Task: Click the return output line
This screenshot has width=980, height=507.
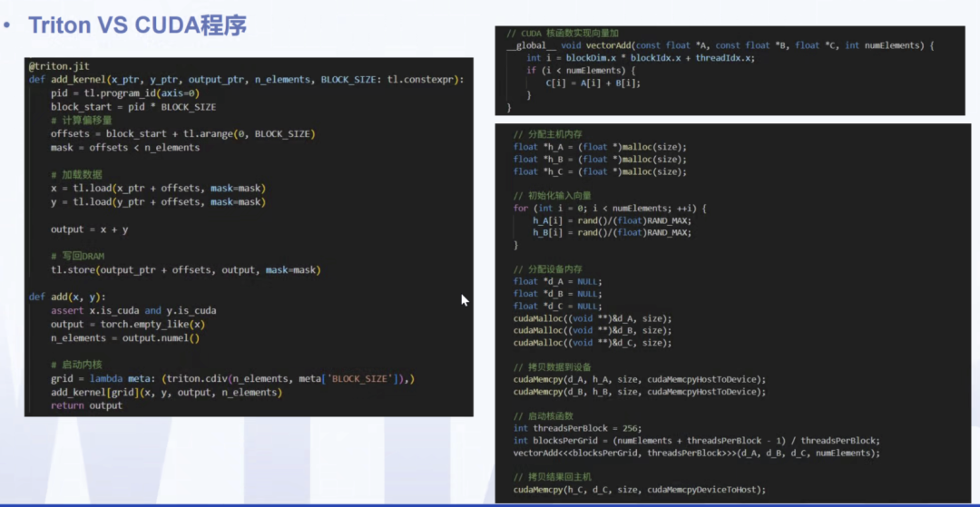Action: coord(86,405)
